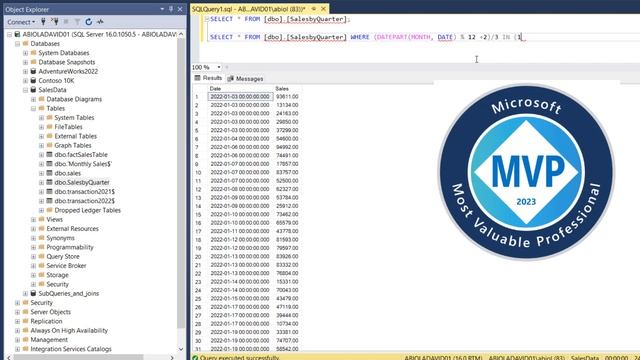Viewport: 640px width, 360px height.
Task: Select the Synonyms folder
Action: click(60, 238)
